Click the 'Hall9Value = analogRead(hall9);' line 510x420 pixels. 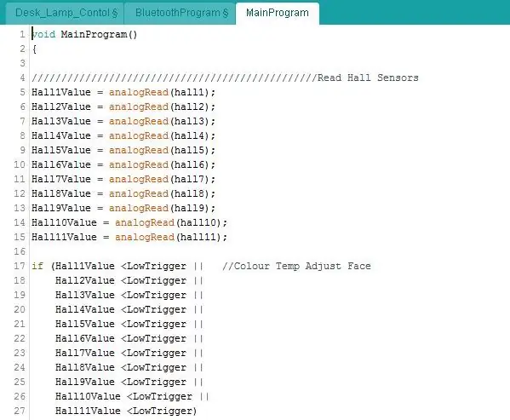pyautogui.click(x=123, y=208)
